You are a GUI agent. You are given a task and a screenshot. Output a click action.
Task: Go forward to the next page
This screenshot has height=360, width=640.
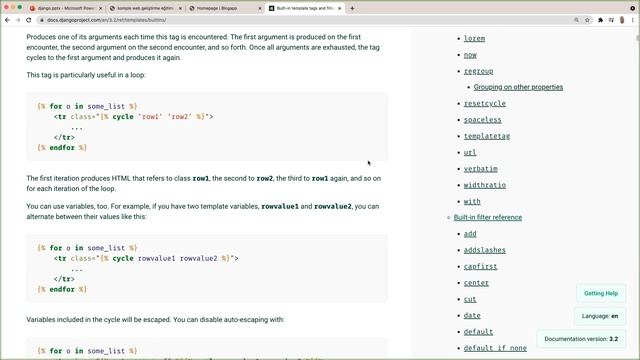click(x=18, y=20)
